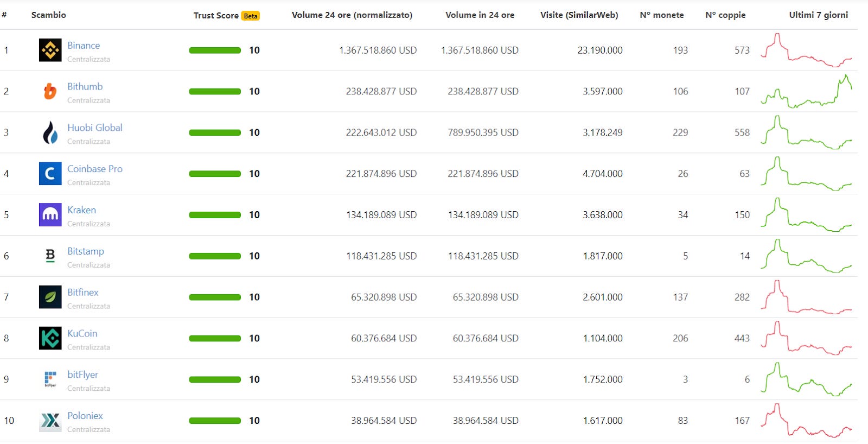This screenshot has width=868, height=444.
Task: Open Huobi Global 7-day sparkline chart
Action: (806, 132)
